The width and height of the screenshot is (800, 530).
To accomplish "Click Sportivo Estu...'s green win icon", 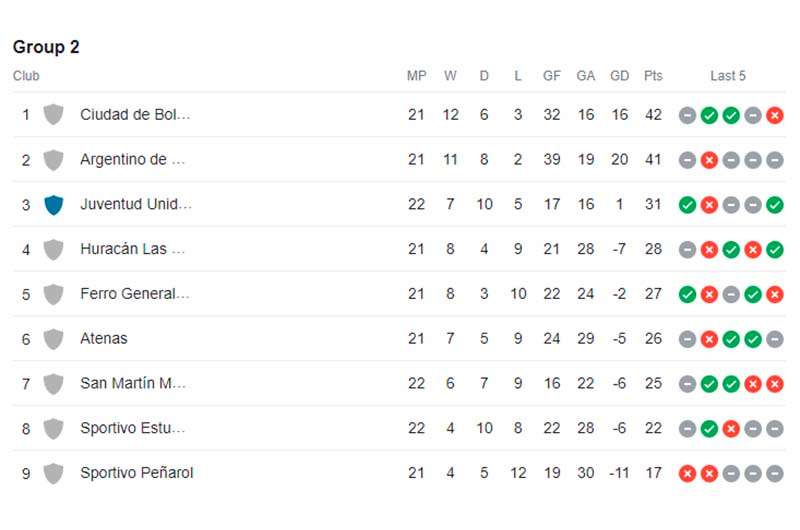I will click(709, 429).
